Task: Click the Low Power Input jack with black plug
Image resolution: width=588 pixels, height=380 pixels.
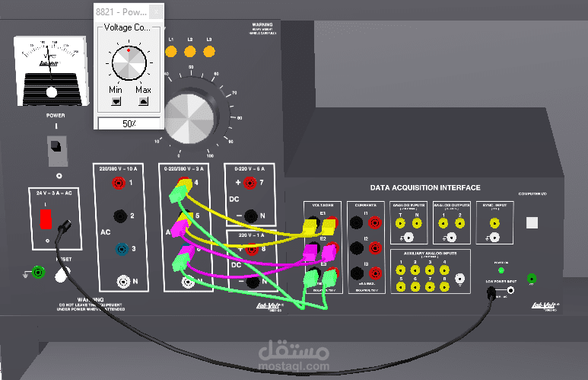Action: click(x=491, y=292)
